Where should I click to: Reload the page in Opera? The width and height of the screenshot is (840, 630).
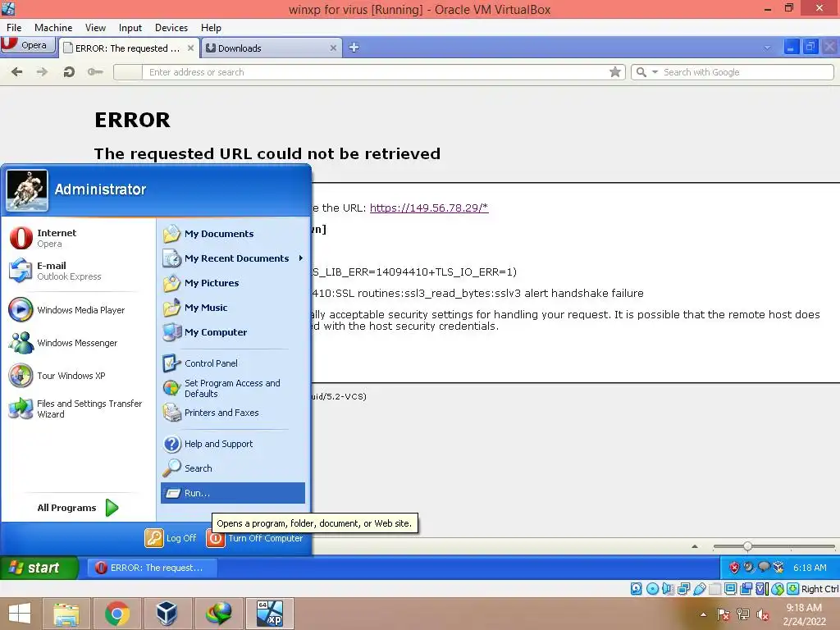pyautogui.click(x=69, y=72)
